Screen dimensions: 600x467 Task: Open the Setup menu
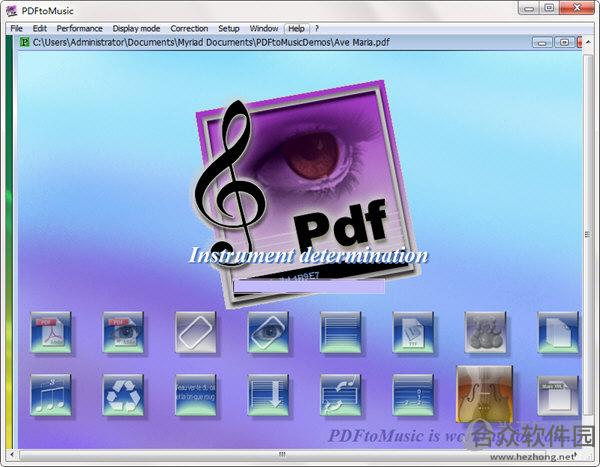pos(229,29)
